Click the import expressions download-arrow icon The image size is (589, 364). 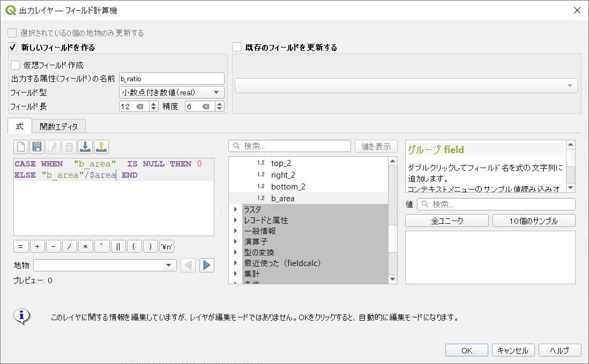[x=85, y=147]
